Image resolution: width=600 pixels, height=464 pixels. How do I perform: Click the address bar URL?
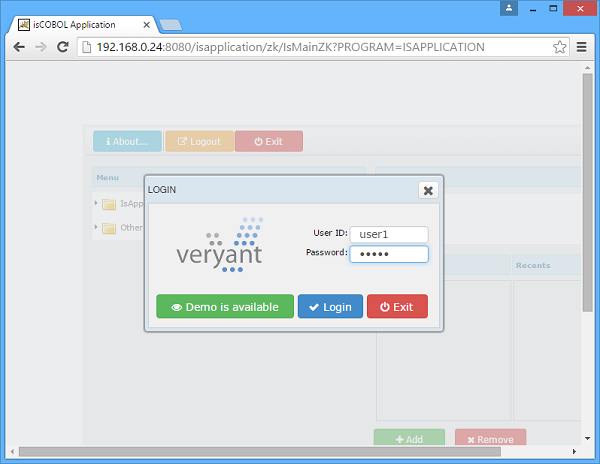[x=300, y=47]
